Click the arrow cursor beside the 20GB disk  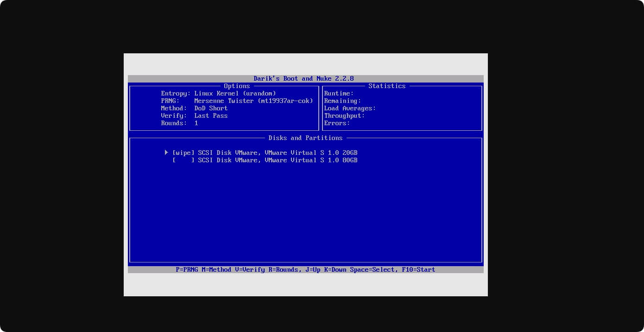[x=166, y=153]
